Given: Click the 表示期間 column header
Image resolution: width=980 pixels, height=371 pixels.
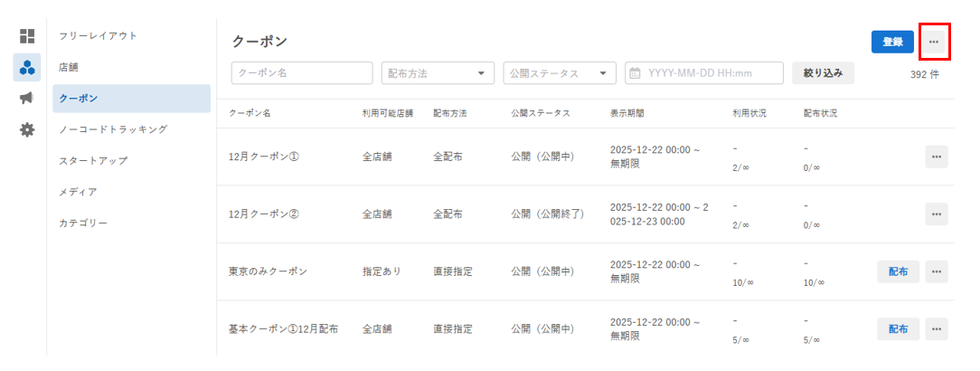Looking at the screenshot, I should tap(627, 114).
